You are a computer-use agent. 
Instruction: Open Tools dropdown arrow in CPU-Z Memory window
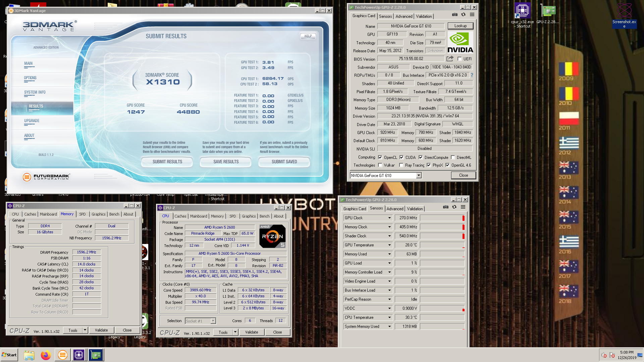pos(85,330)
